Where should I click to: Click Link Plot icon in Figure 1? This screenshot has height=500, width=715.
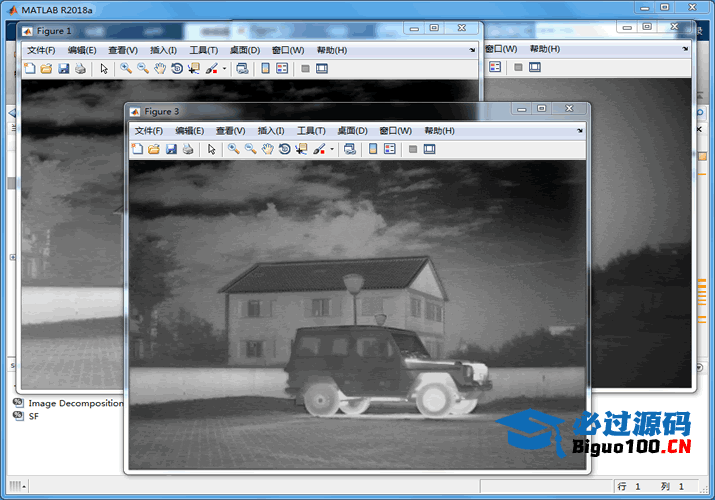(x=242, y=68)
